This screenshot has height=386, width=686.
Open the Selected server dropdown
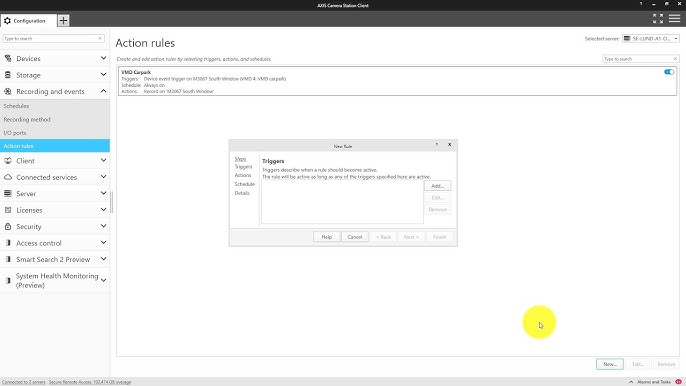[x=651, y=39]
